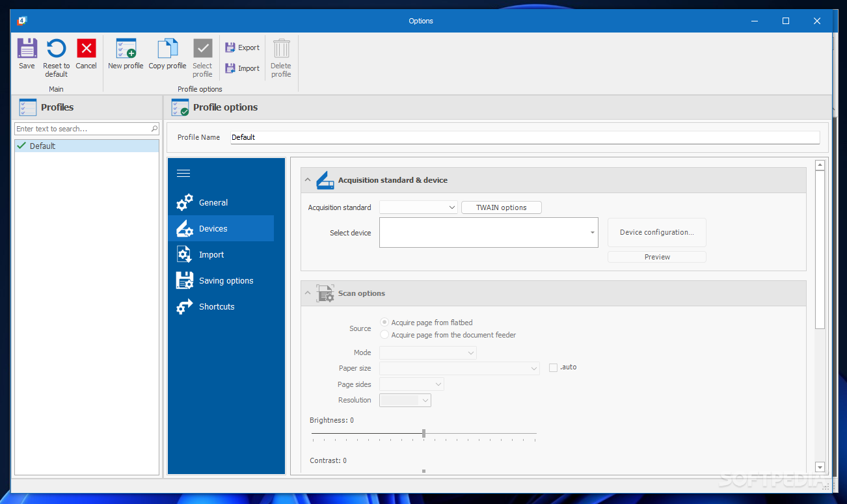Close the Options window
Screen dimensions: 847x504
[x=817, y=21]
